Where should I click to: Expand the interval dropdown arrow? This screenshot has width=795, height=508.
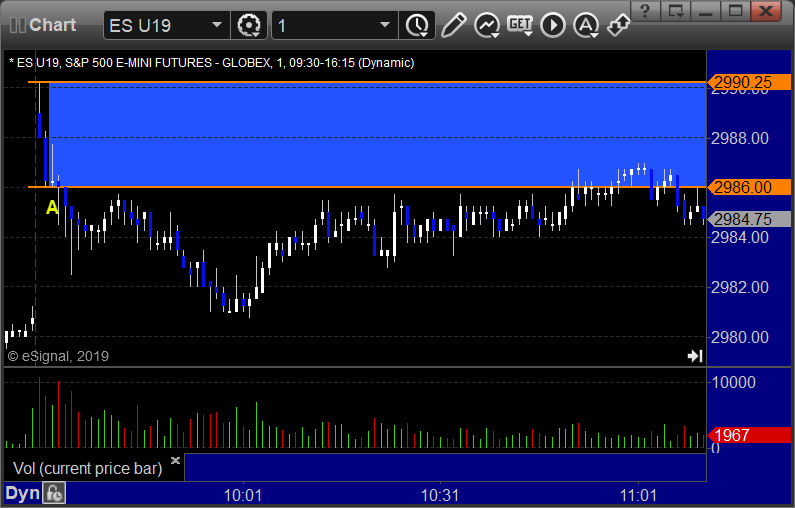pyautogui.click(x=385, y=25)
